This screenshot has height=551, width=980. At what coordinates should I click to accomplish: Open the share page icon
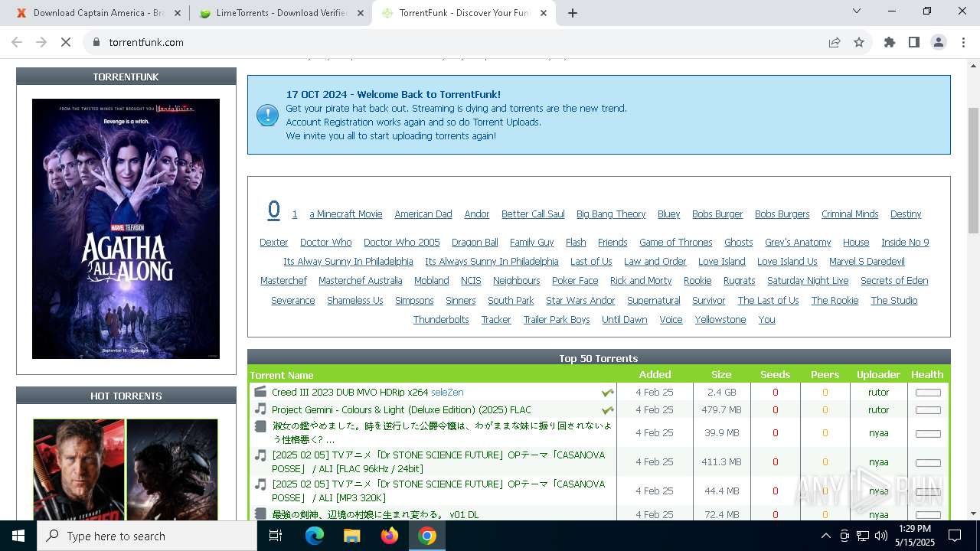click(835, 42)
